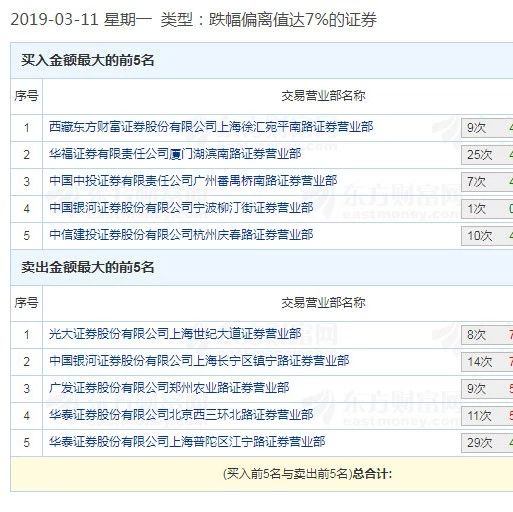Open 光大证券上海世纪大道营业部 link
Image resolution: width=513 pixels, height=512 pixels.
point(175,334)
